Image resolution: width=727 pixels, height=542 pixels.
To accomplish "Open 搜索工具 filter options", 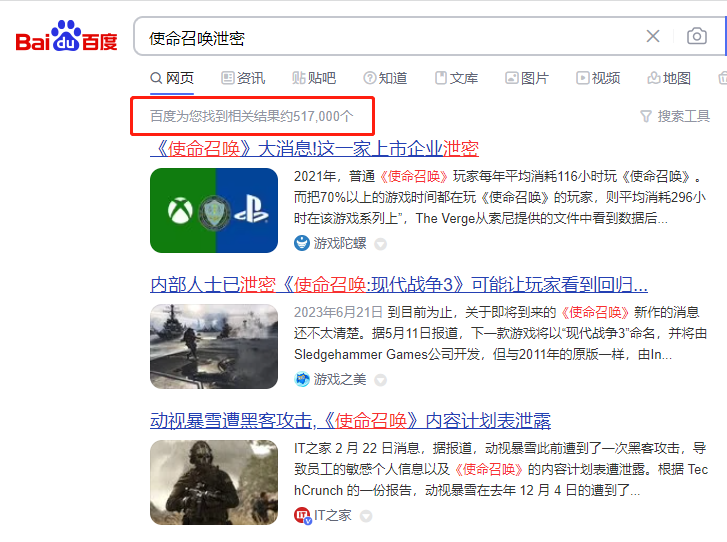I will tap(675, 116).
